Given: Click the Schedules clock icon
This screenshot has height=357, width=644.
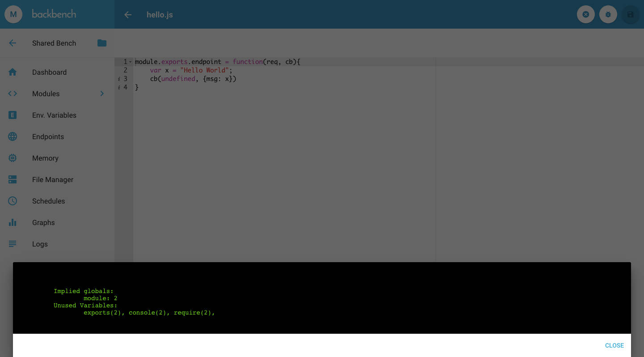Looking at the screenshot, I should [13, 201].
